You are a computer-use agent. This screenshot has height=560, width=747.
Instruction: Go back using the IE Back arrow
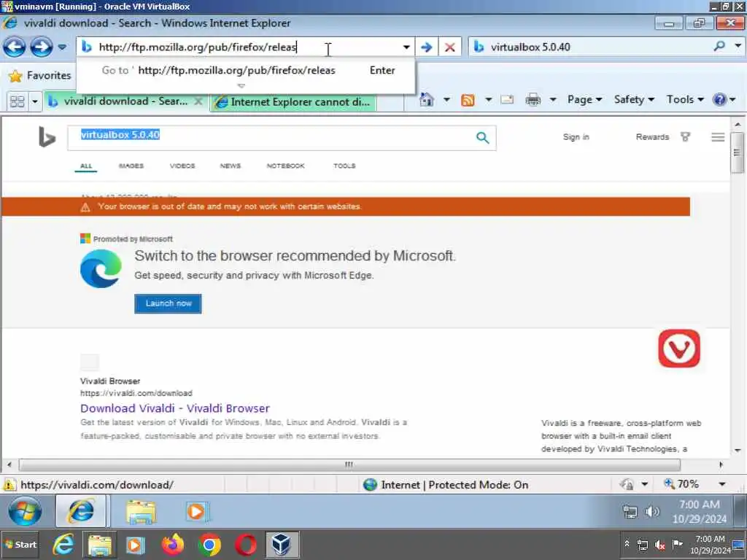pyautogui.click(x=15, y=47)
